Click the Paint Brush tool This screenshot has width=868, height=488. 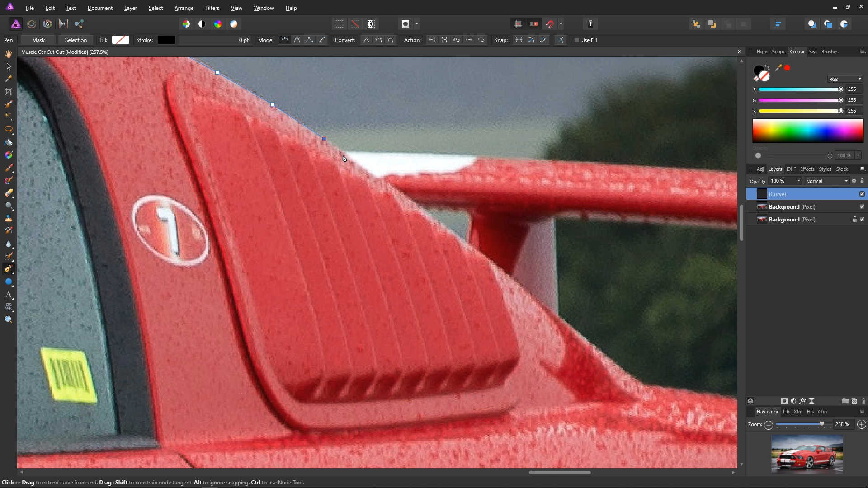(9, 168)
